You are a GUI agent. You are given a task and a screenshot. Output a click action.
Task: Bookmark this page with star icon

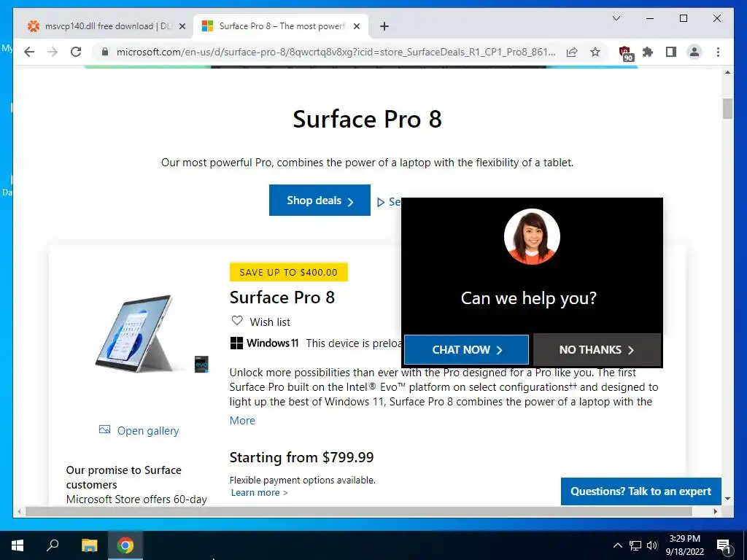595,52
